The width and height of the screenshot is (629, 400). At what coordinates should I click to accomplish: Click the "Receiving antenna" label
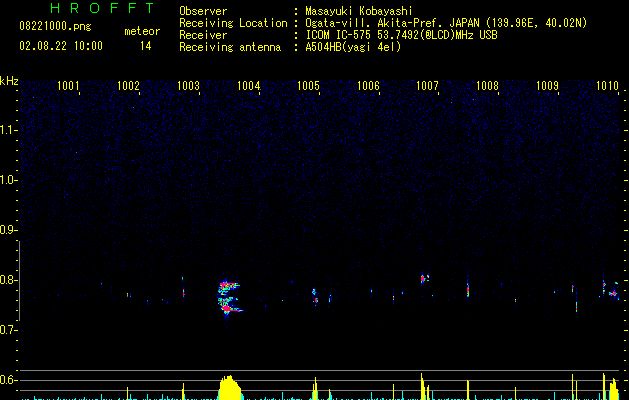tap(230, 47)
